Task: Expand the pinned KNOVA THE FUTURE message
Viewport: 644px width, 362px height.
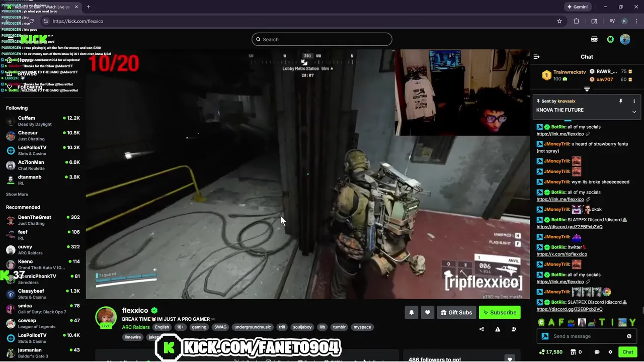Action: pyautogui.click(x=634, y=112)
